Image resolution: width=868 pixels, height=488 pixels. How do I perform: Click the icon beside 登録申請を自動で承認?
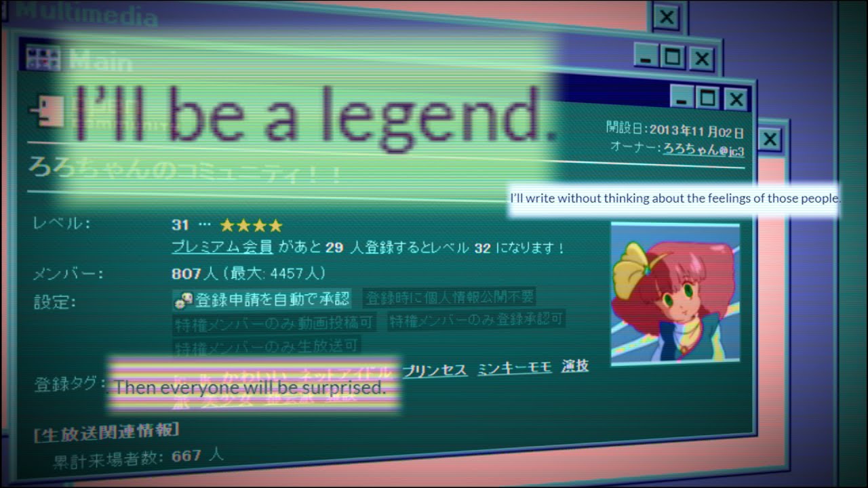coord(184,299)
